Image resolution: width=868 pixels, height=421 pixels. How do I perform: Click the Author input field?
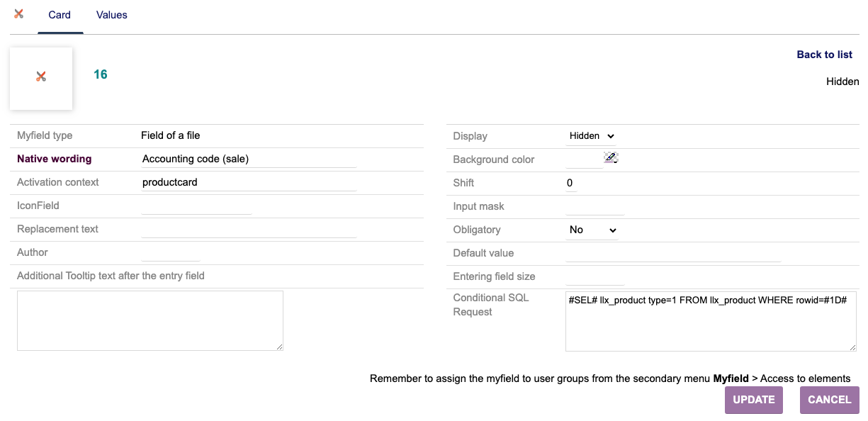(x=171, y=253)
